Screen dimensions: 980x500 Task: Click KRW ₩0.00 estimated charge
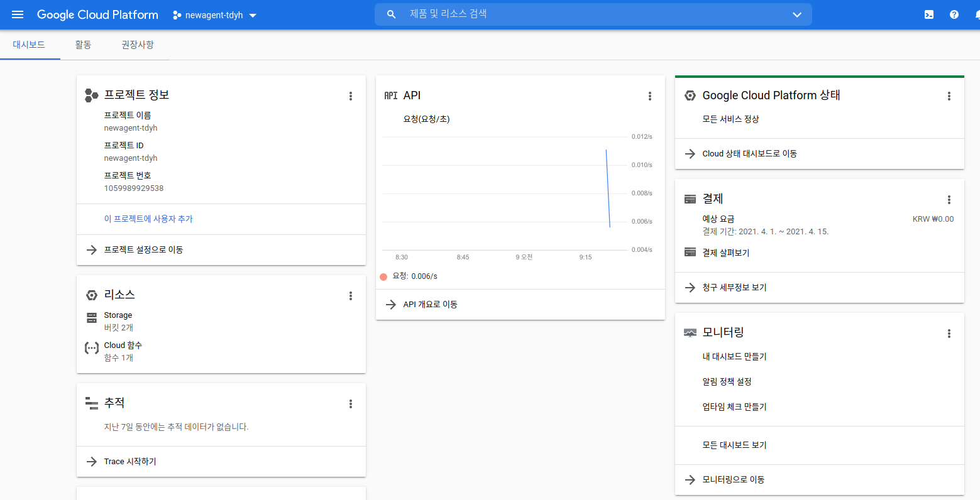[933, 219]
